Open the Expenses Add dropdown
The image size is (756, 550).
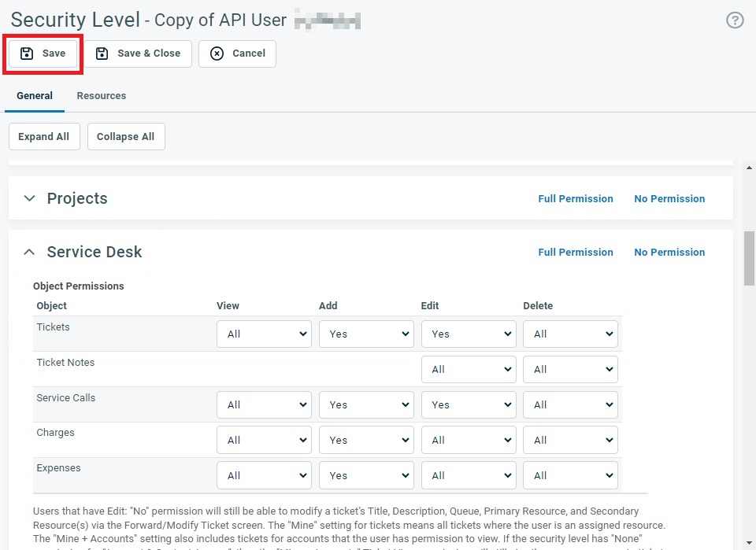click(x=366, y=476)
